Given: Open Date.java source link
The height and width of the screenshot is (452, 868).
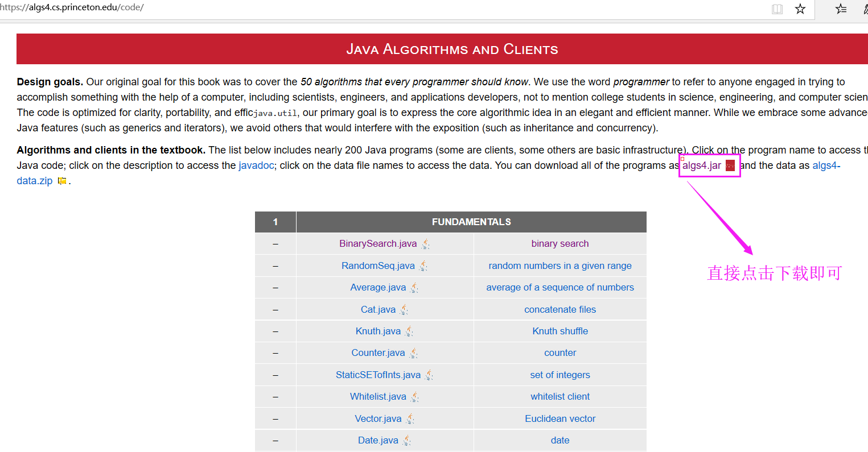Looking at the screenshot, I should point(378,440).
